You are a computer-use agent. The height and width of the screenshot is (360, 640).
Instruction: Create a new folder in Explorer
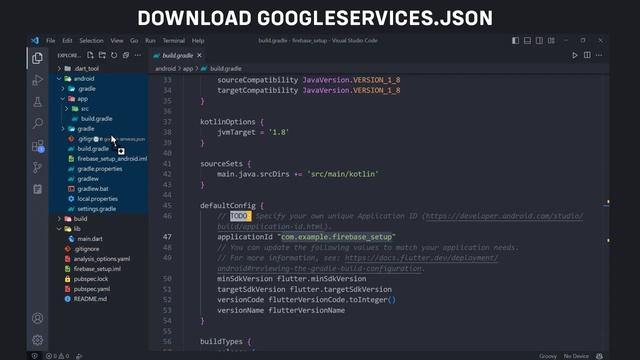(x=102, y=55)
